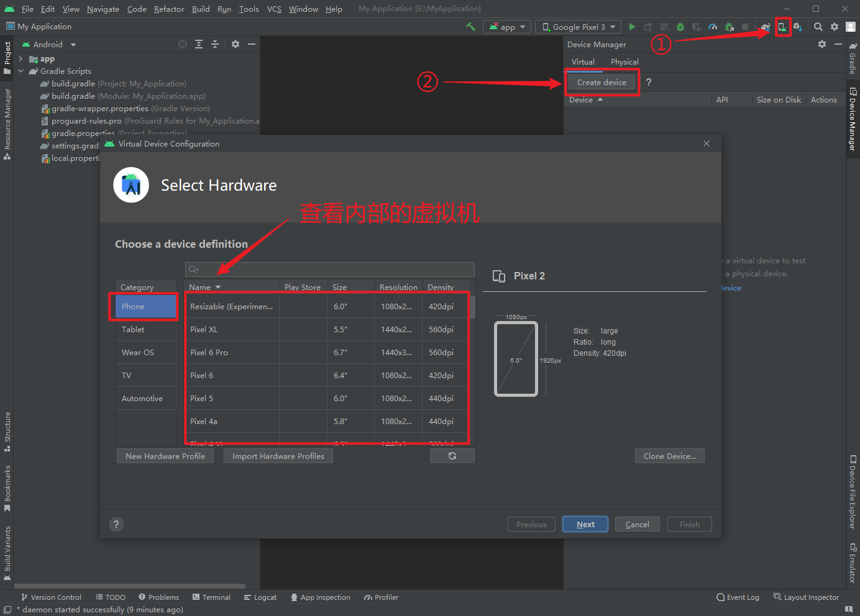Click the dialog help question mark icon
This screenshot has height=616, width=860.
tap(116, 524)
